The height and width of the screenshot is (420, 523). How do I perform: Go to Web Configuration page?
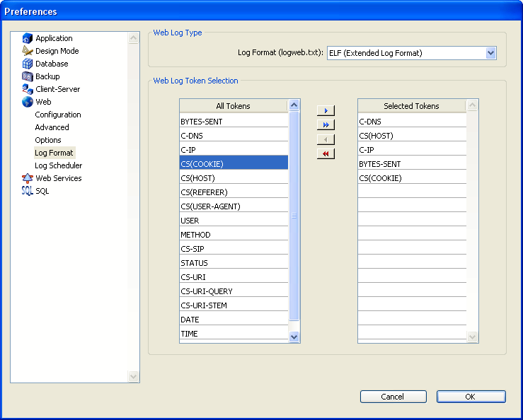click(58, 115)
